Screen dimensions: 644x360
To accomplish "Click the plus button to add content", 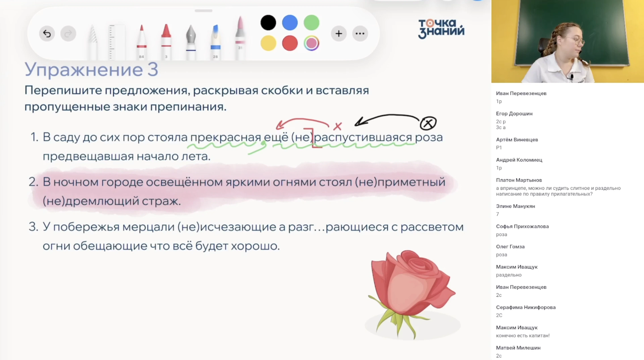I will tap(339, 34).
